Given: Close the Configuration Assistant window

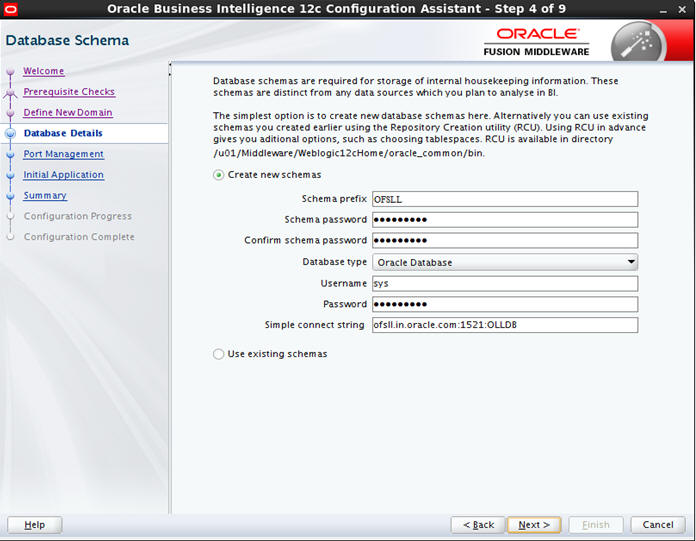Looking at the screenshot, I should [x=682, y=9].
